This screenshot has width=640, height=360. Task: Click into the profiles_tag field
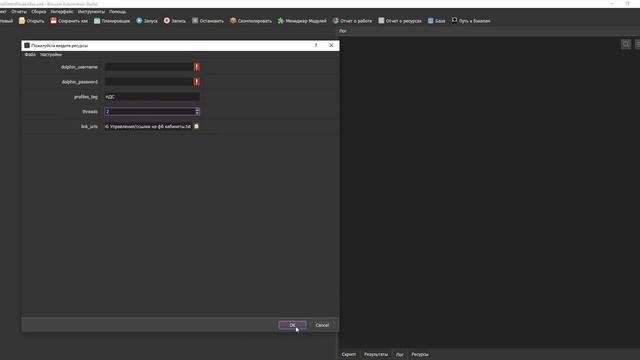tap(152, 97)
